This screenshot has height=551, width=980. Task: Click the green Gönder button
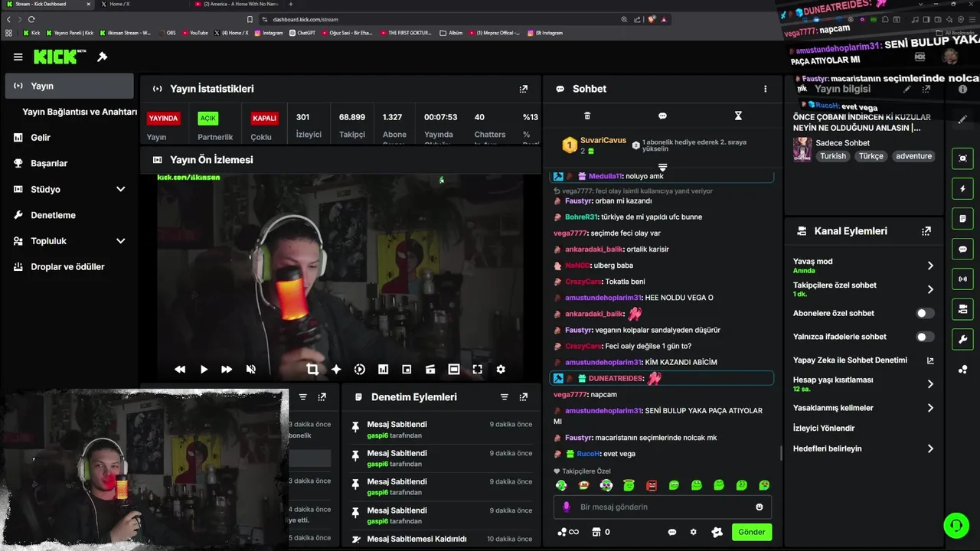pyautogui.click(x=751, y=532)
